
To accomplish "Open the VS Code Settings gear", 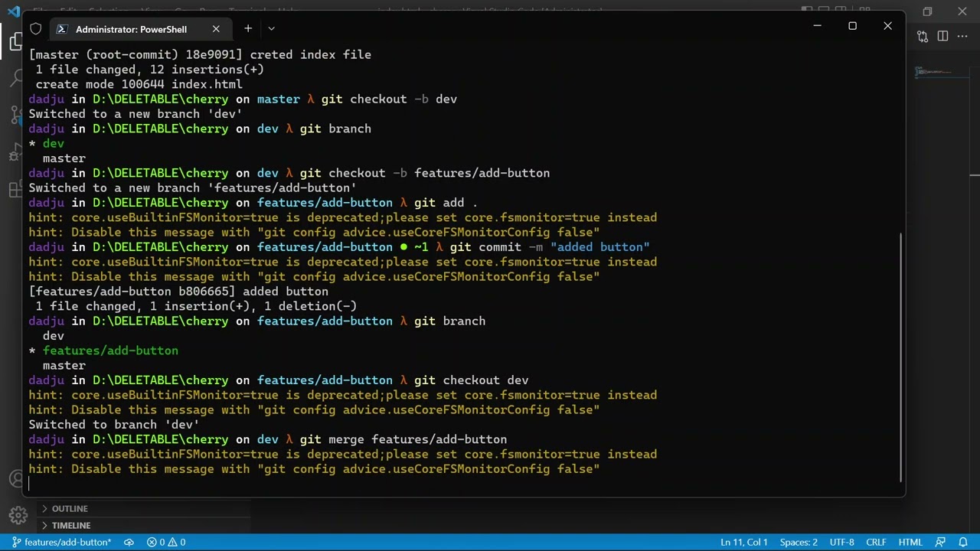I will point(18,515).
